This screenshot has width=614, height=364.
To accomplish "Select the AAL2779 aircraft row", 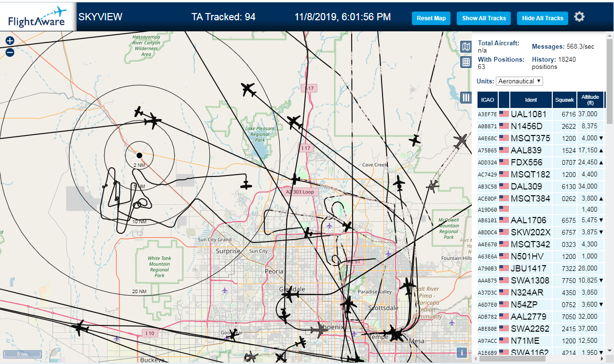I will pyautogui.click(x=541, y=317).
